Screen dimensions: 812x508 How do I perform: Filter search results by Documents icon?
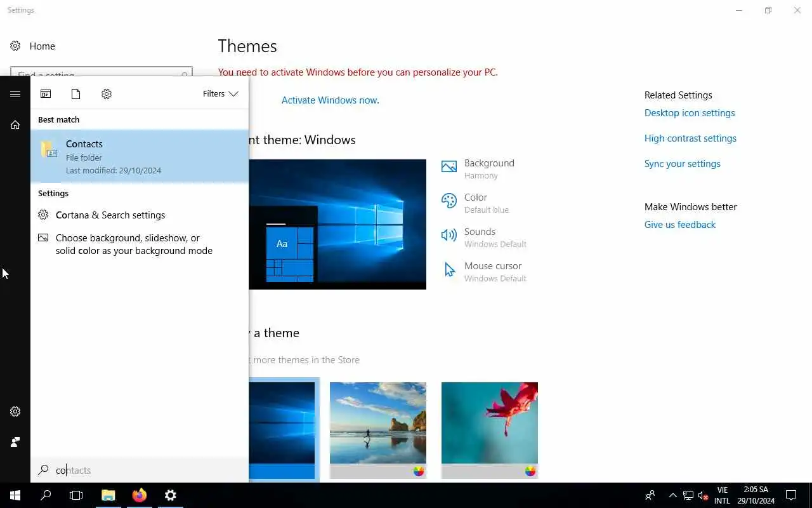click(x=75, y=94)
